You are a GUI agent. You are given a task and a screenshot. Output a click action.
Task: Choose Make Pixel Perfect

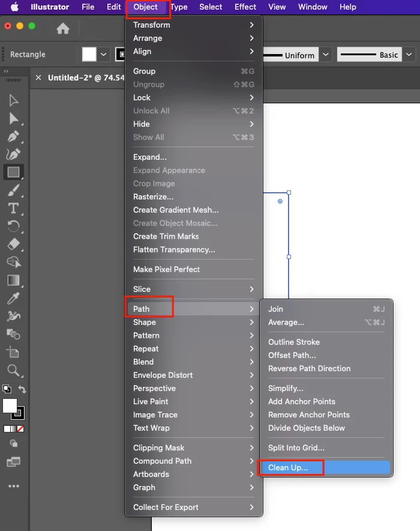(x=193, y=269)
